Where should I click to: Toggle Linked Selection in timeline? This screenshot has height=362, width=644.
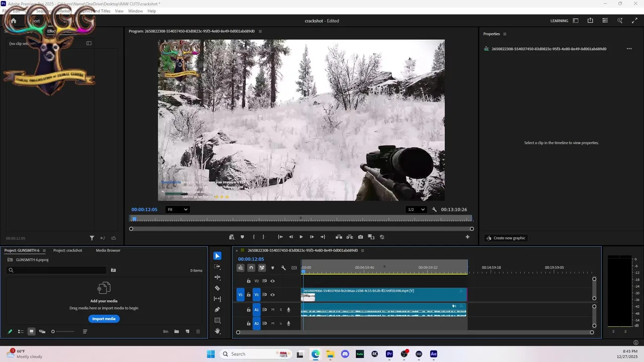(262, 268)
